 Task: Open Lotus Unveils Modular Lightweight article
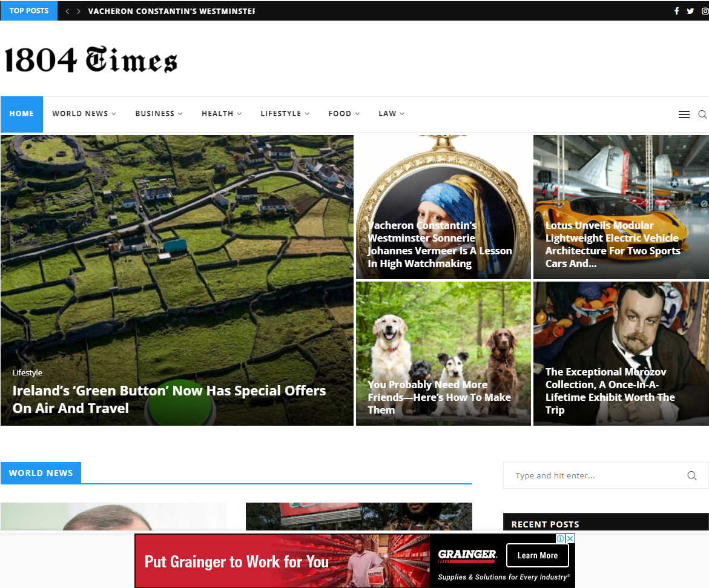point(613,244)
